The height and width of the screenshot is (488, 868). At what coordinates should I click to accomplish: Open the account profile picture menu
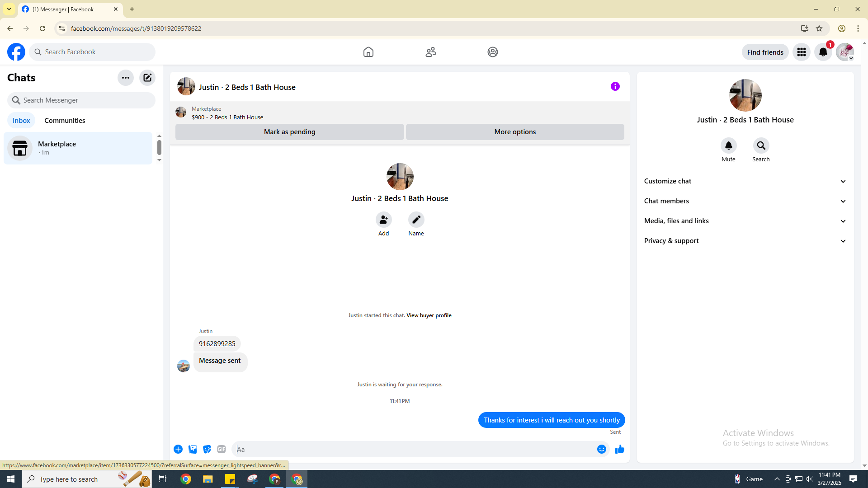845,52
